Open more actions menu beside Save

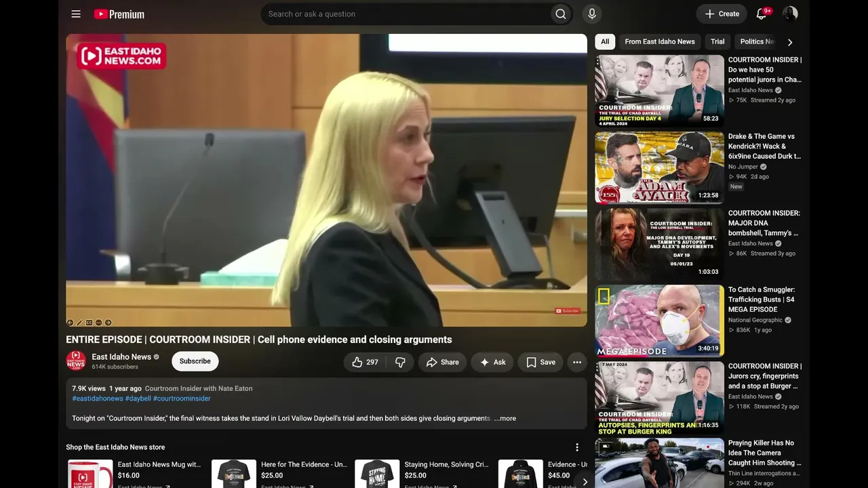(x=577, y=362)
